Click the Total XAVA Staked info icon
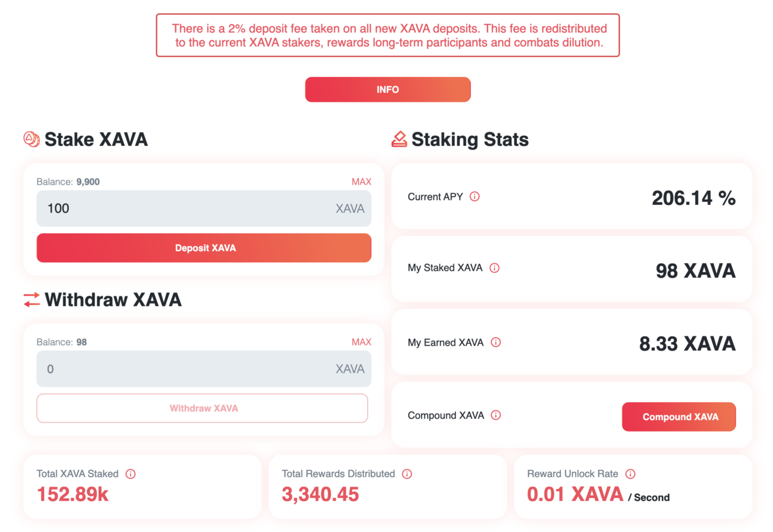 click(130, 474)
